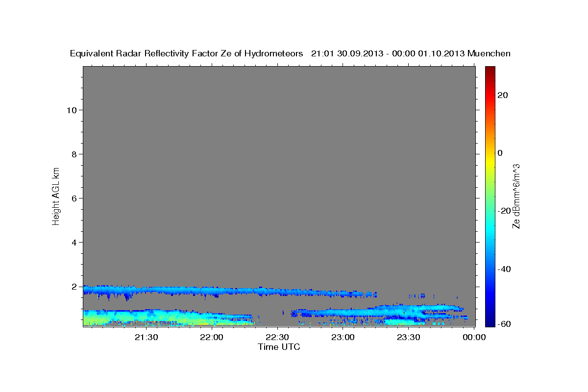Click the dark red top of the colorbar

point(490,70)
